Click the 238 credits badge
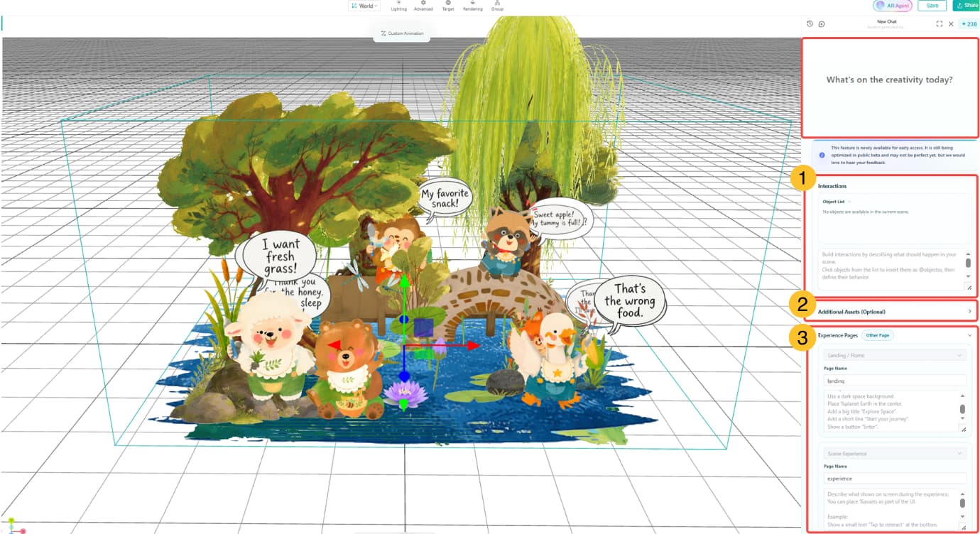Image resolution: width=980 pixels, height=534 pixels. pos(969,23)
